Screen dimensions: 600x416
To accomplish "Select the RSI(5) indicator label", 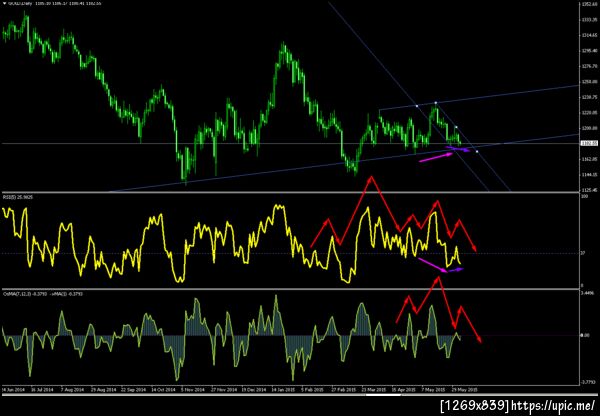I will point(18,197).
